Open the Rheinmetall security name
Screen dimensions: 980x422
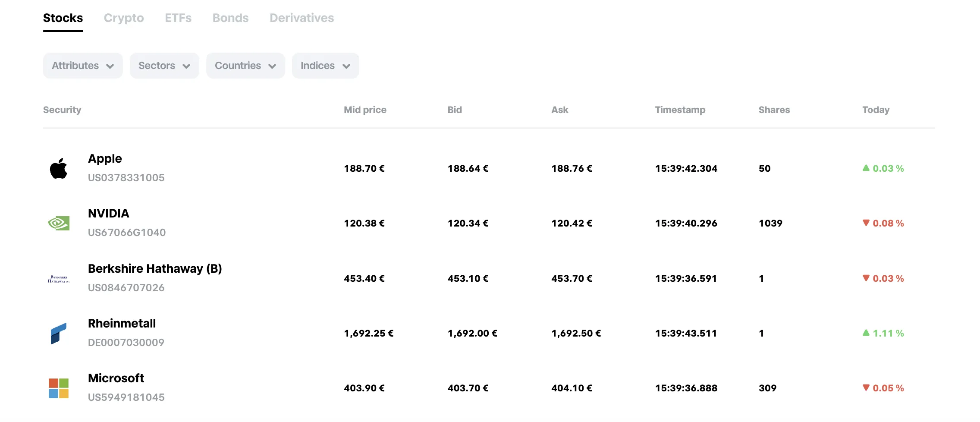pos(122,324)
